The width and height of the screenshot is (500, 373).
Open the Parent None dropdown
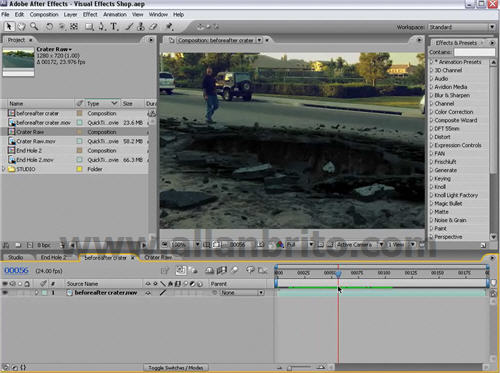tap(242, 293)
